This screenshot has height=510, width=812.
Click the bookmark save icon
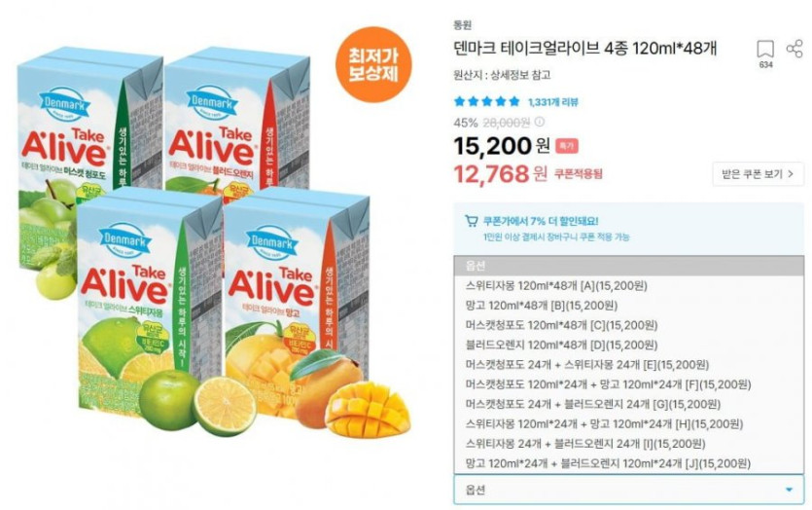765,50
